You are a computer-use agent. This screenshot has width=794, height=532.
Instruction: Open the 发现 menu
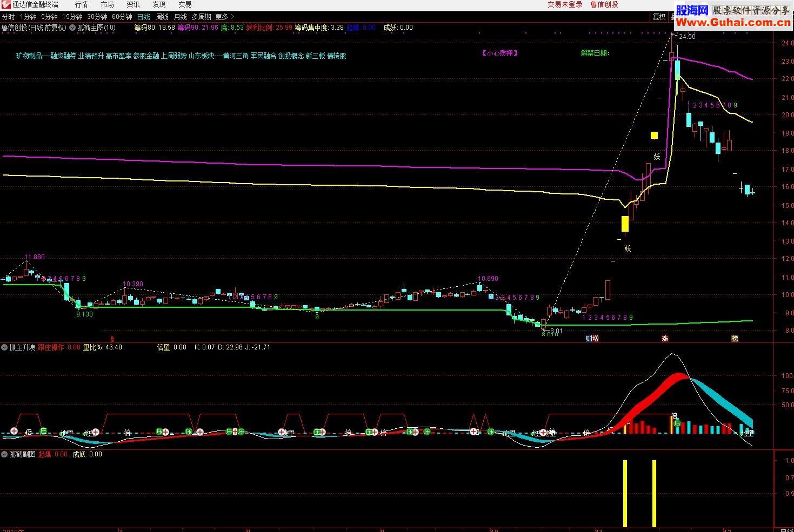(x=159, y=4)
